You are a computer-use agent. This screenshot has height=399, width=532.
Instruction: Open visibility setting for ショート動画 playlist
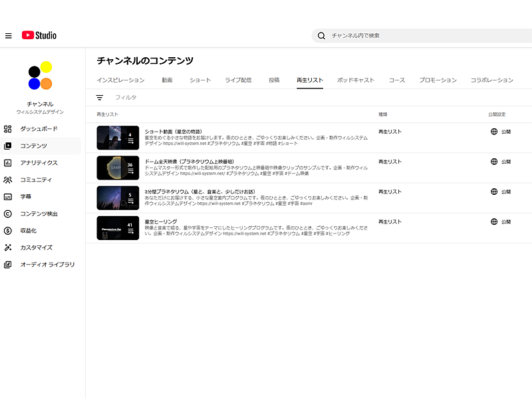(x=501, y=132)
